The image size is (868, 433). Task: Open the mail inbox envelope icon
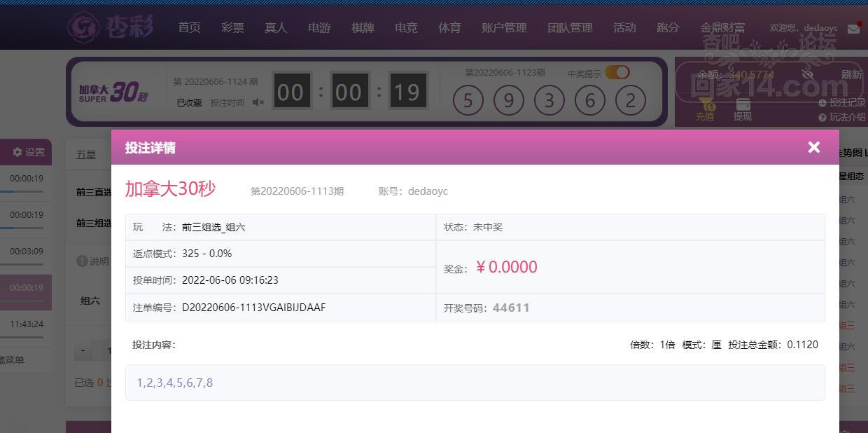pos(853,29)
